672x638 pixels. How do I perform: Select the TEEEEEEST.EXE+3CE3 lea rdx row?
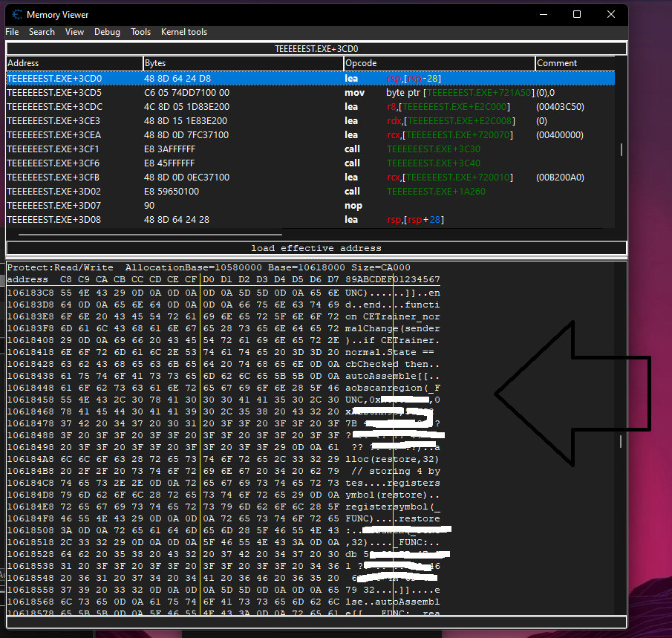click(310, 121)
